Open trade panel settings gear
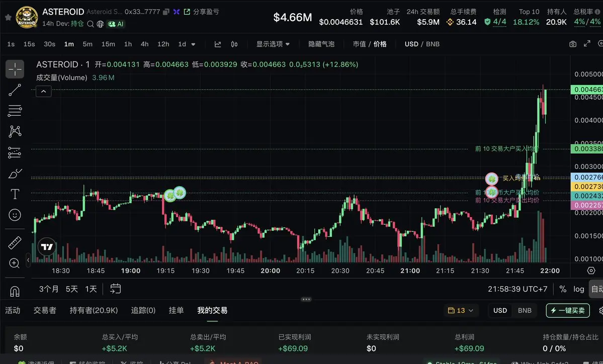The width and height of the screenshot is (603, 364). pyautogui.click(x=600, y=311)
